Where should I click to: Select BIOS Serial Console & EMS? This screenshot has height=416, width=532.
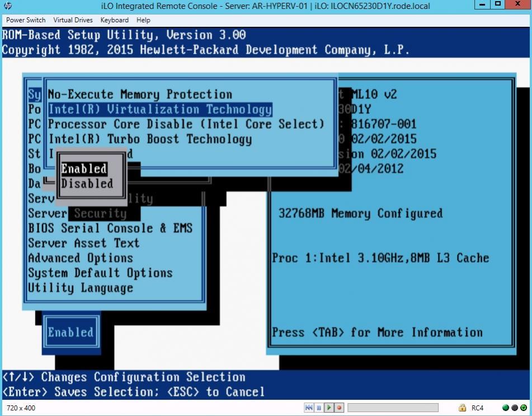coord(110,228)
